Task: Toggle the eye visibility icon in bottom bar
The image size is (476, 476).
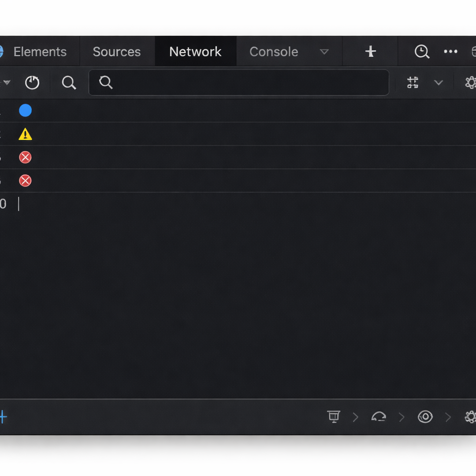Action: coord(425,417)
